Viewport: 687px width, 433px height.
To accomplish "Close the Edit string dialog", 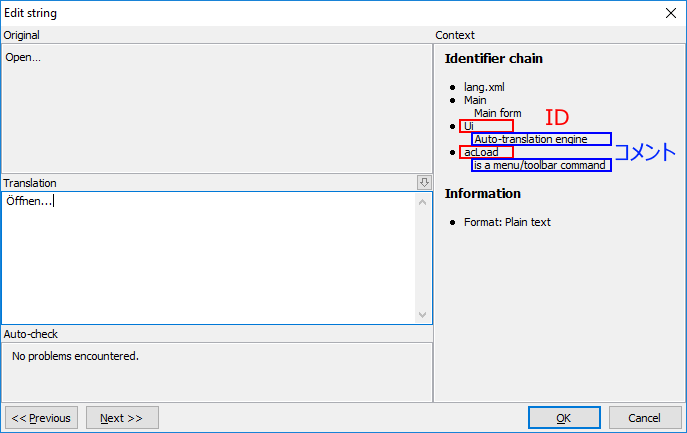I will pos(671,13).
